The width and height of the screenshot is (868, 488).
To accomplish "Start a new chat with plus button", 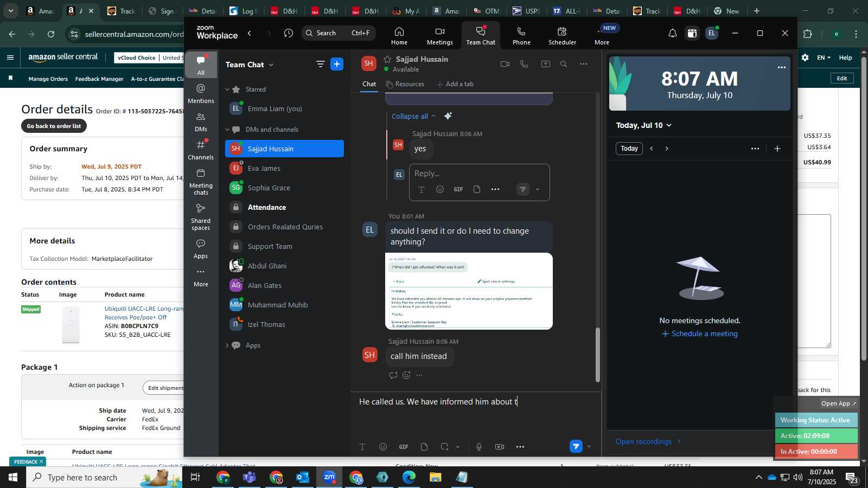I will tap(337, 64).
